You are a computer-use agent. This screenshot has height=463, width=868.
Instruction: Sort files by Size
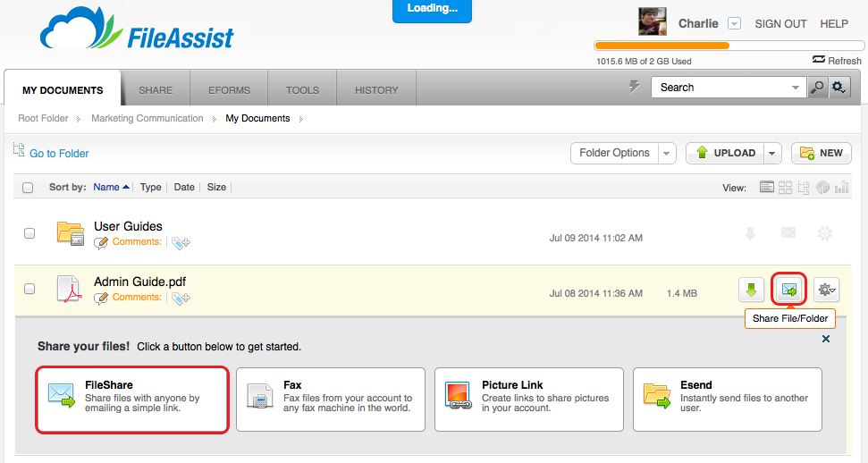click(x=216, y=187)
